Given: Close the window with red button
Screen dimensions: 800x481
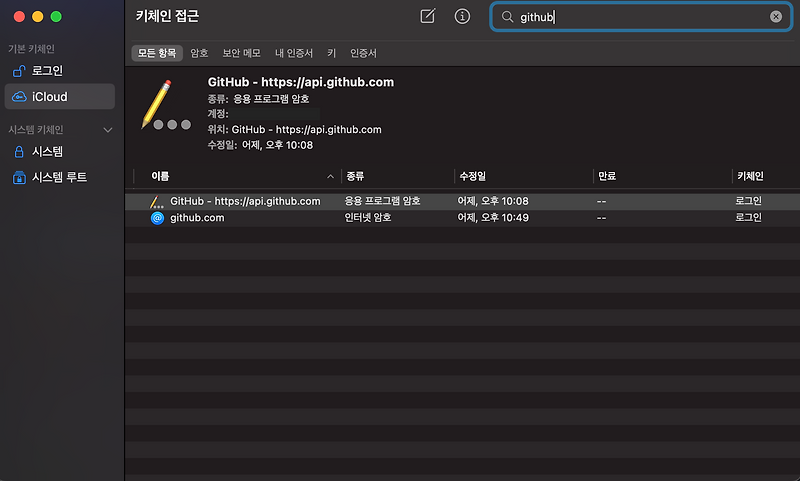Looking at the screenshot, I should (x=19, y=17).
